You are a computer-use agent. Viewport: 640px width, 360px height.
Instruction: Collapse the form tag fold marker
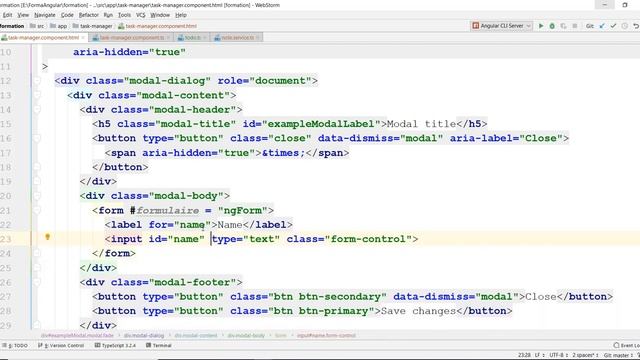[37, 210]
